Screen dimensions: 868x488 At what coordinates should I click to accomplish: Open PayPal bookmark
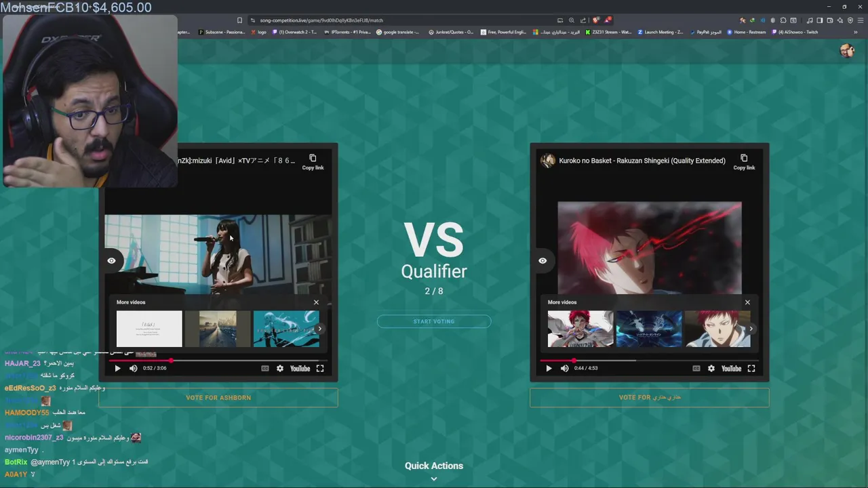pos(705,32)
